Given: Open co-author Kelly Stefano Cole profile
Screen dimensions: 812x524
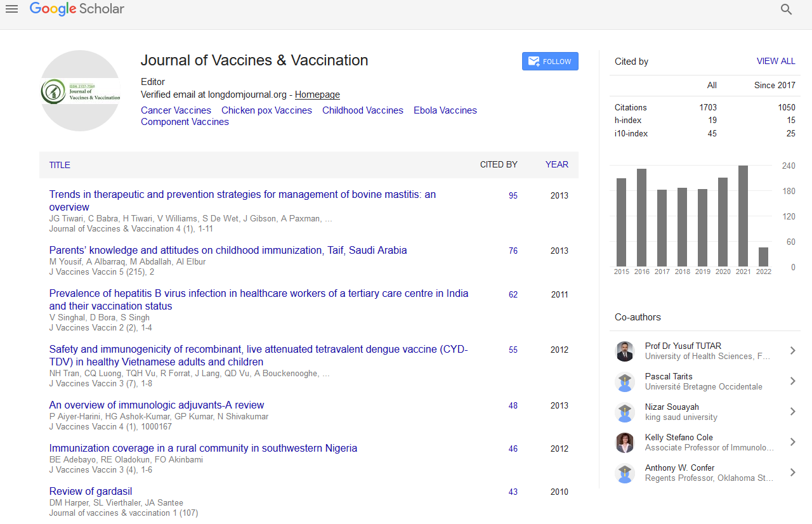Looking at the screenshot, I should [x=679, y=438].
